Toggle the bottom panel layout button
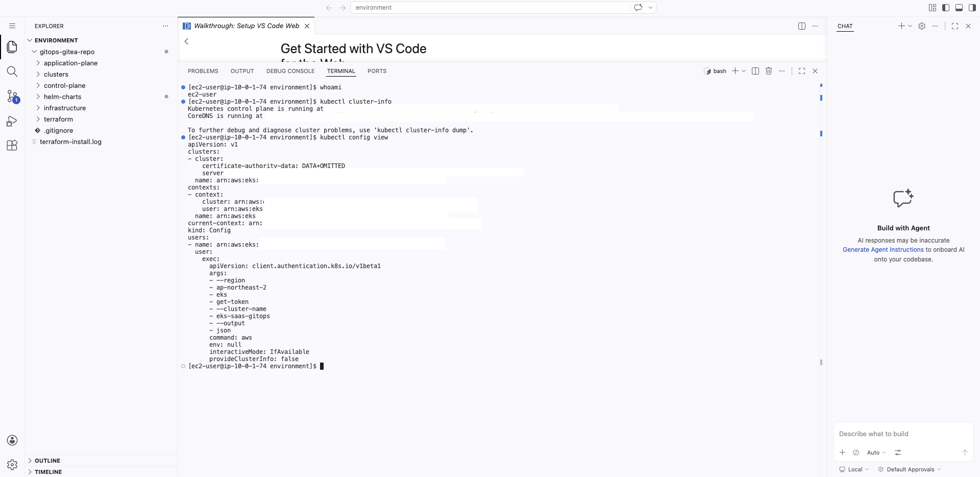Viewport: 980px width, 477px height. point(959,8)
